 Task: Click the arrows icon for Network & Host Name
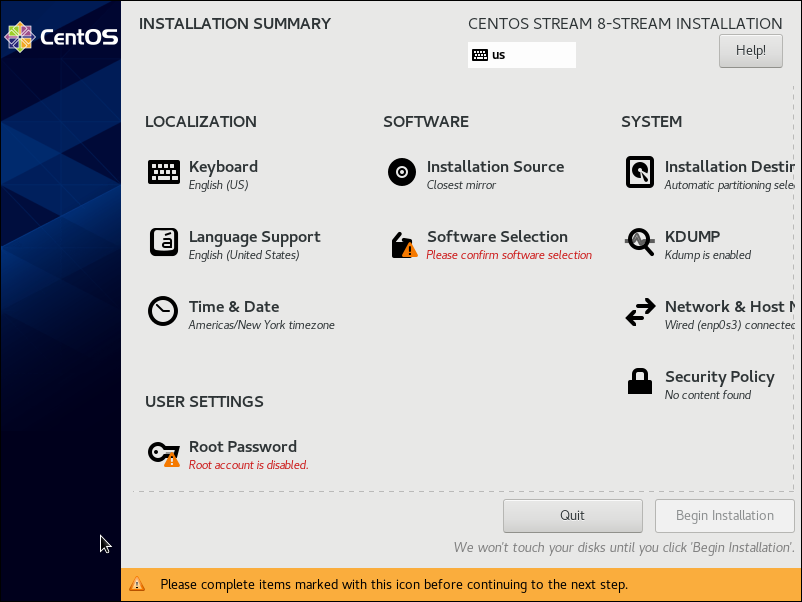click(640, 313)
